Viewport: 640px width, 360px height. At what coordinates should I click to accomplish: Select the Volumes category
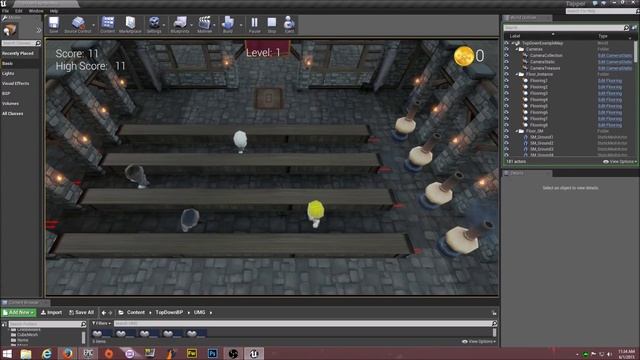point(10,104)
